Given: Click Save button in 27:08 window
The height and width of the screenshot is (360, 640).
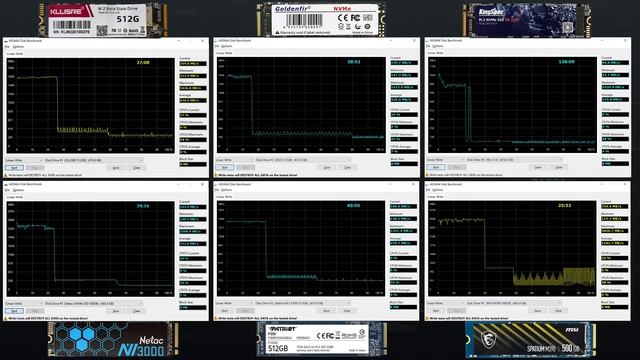Looking at the screenshot, I should click(x=116, y=168).
